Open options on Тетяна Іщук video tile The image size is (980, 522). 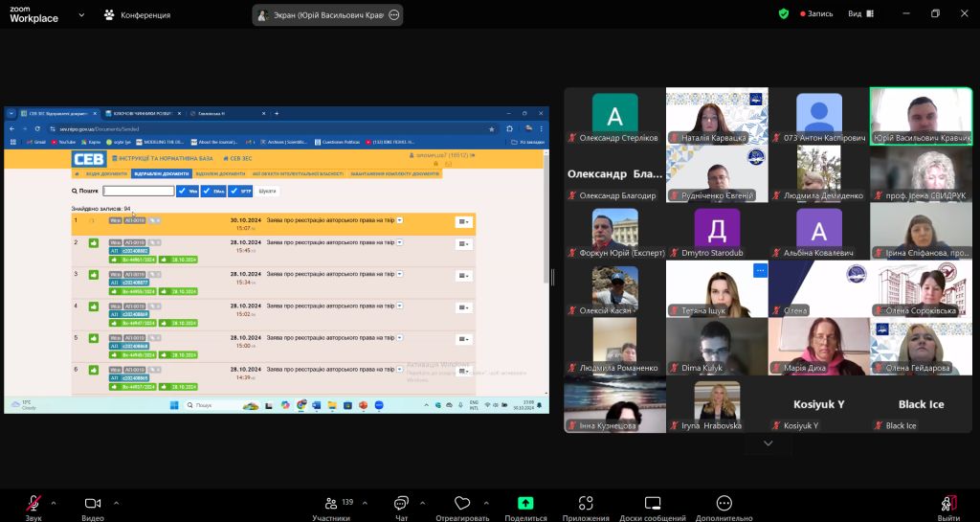point(760,271)
